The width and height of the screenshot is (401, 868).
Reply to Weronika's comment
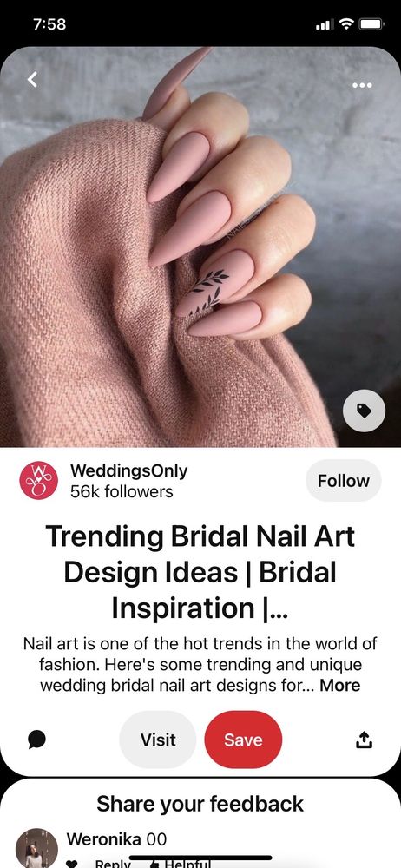(x=113, y=864)
